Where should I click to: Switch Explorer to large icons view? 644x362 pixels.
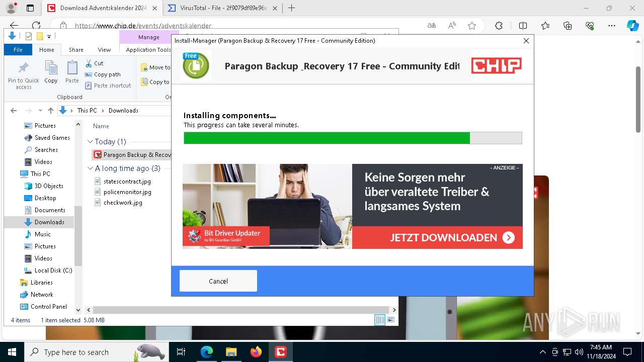click(x=391, y=320)
